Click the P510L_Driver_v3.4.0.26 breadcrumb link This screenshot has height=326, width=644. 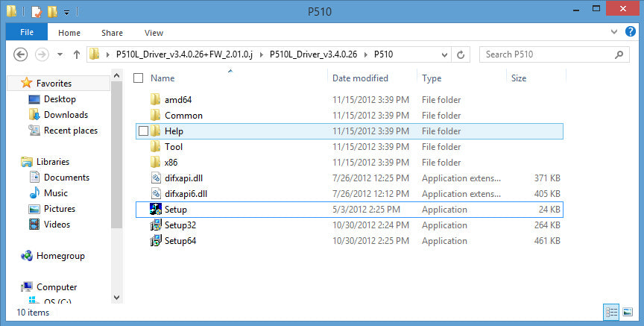coord(313,54)
